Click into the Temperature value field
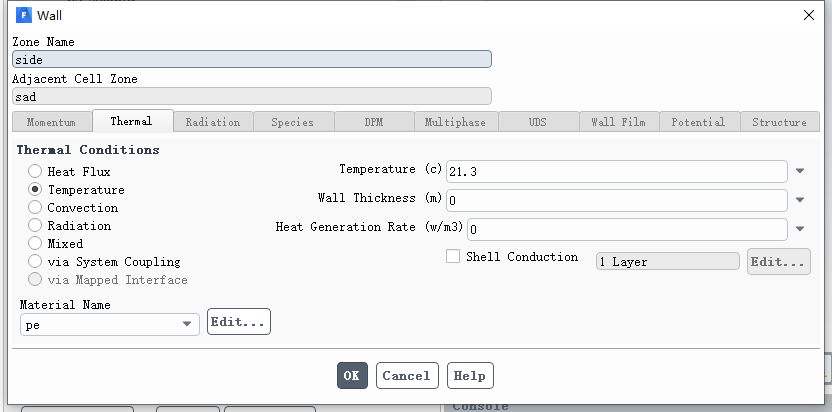 click(x=617, y=171)
